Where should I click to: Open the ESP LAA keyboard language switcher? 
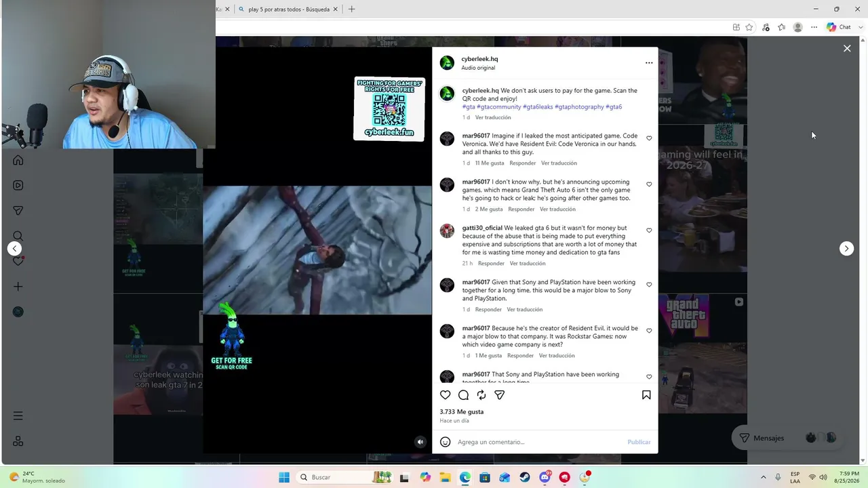pos(795,477)
